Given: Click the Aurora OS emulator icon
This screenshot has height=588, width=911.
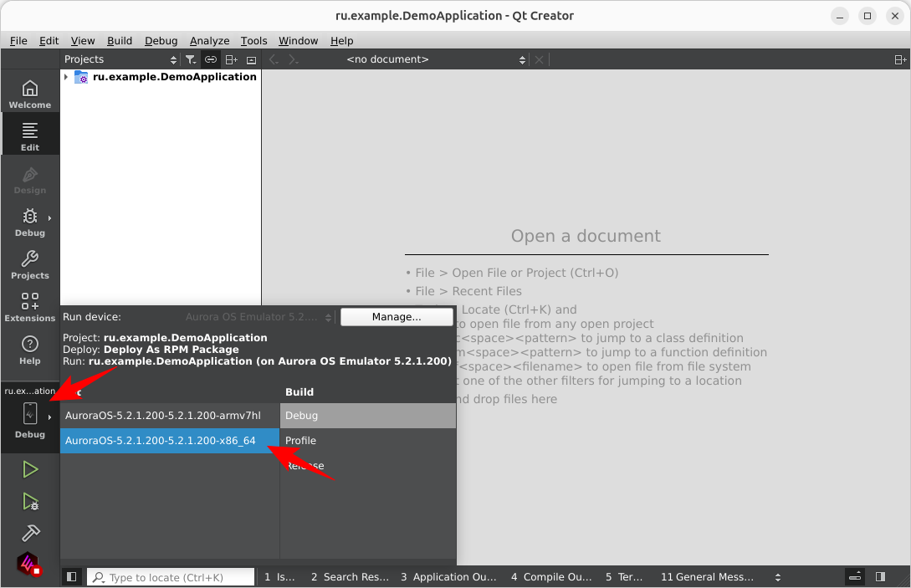Looking at the screenshot, I should coord(28,563).
